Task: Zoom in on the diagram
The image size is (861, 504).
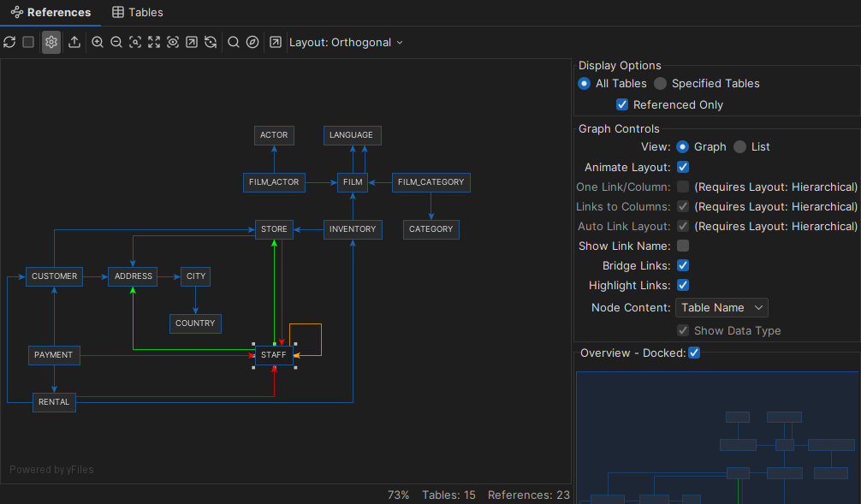Action: pos(98,42)
